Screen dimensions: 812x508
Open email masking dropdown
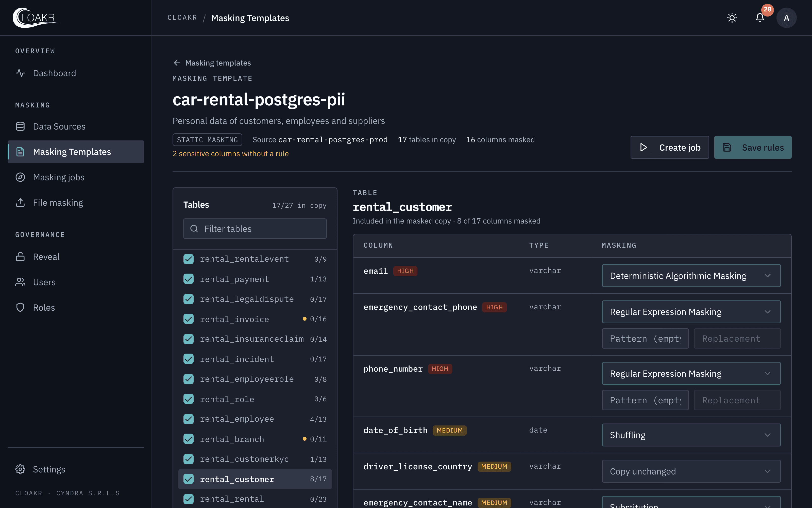pyautogui.click(x=691, y=276)
